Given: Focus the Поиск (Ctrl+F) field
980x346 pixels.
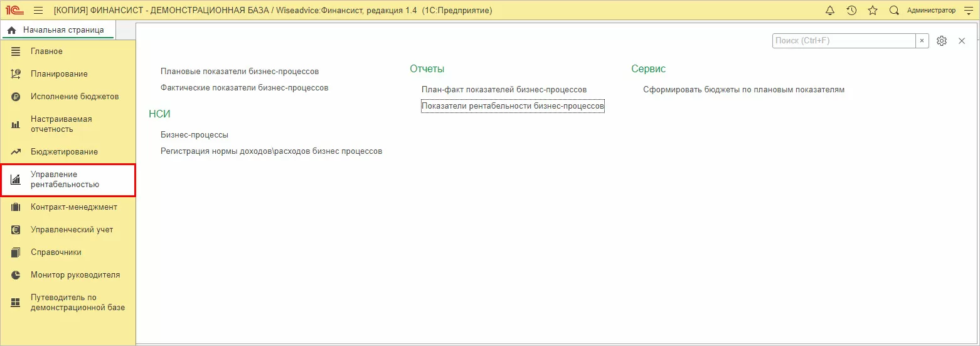Looking at the screenshot, I should pyautogui.click(x=844, y=41).
